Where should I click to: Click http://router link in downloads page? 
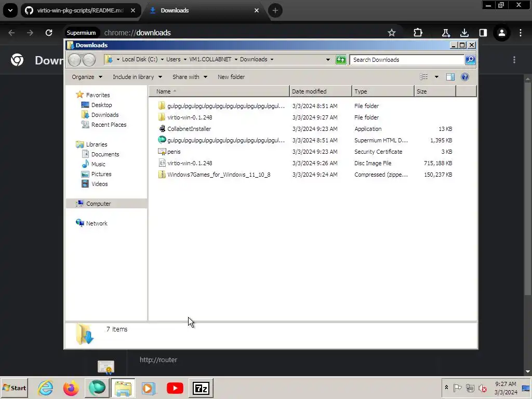click(158, 360)
